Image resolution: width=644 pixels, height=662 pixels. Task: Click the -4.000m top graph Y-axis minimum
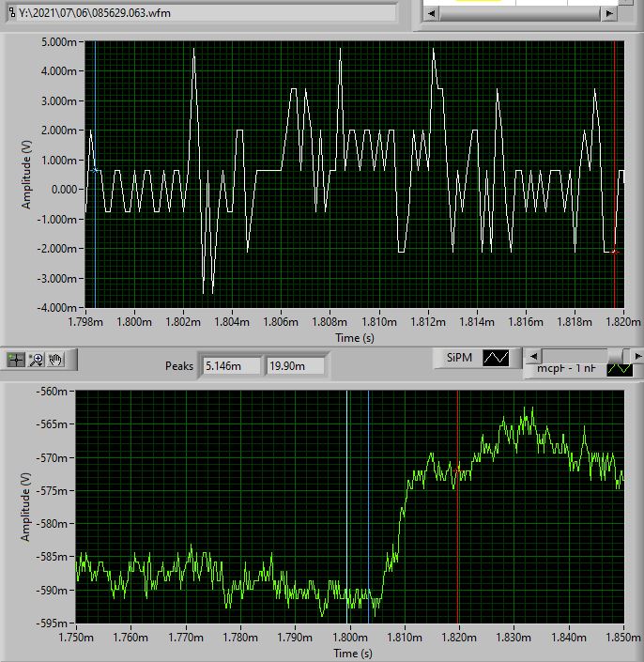57,307
